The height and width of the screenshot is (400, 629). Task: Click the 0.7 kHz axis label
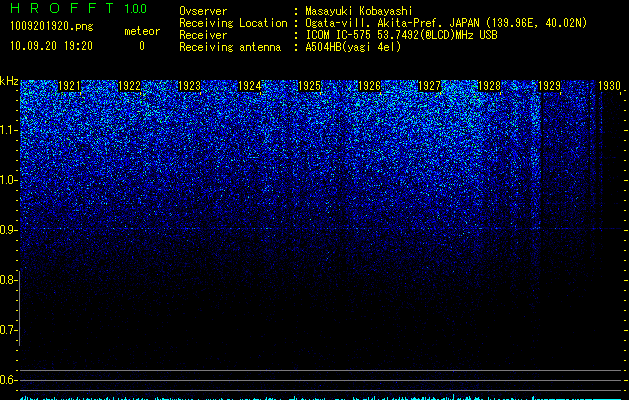(x=7, y=330)
